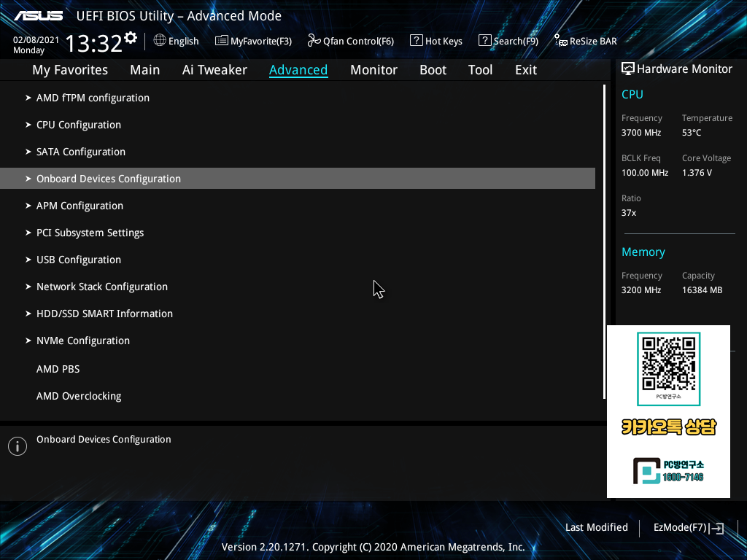
Task: Click the globe language icon
Action: pyautogui.click(x=160, y=41)
